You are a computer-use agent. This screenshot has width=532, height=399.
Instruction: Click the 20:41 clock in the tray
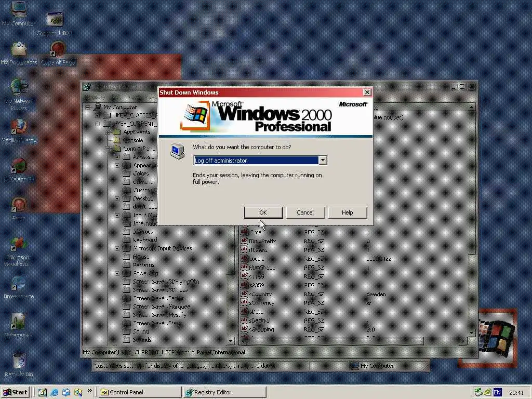(x=516, y=393)
